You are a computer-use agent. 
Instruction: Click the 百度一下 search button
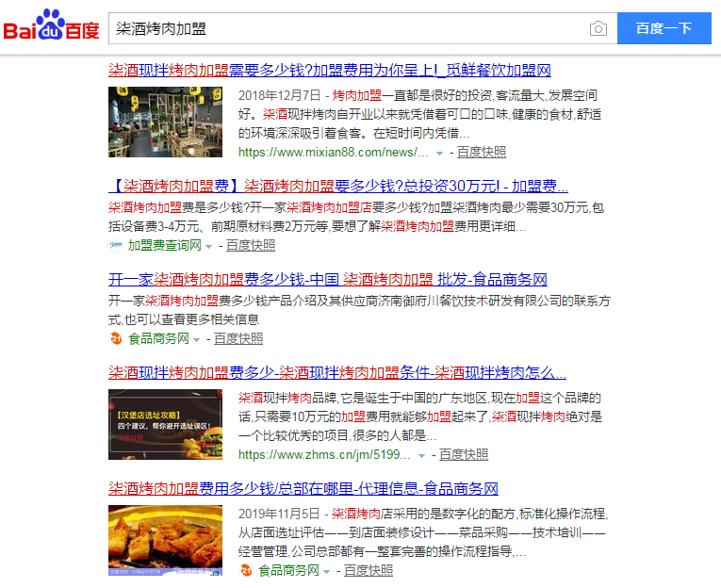coord(664,28)
